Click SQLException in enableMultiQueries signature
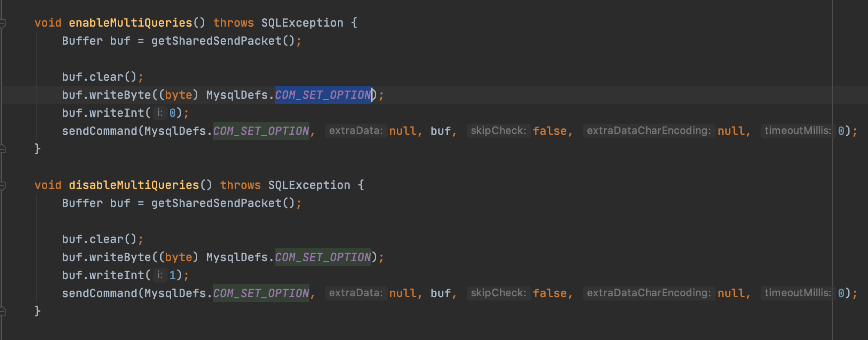The width and height of the screenshot is (868, 340). (302, 23)
